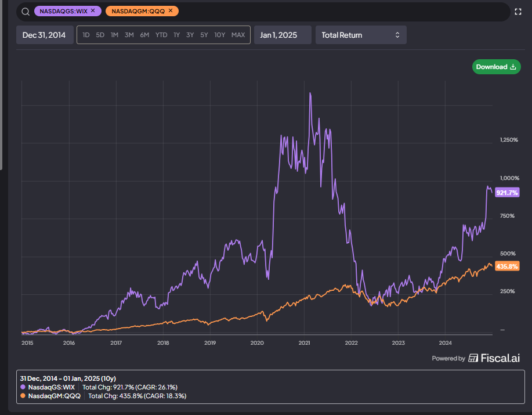Enter fullscreen chart mode
Screen dimensions: 532x415
tap(517, 12)
